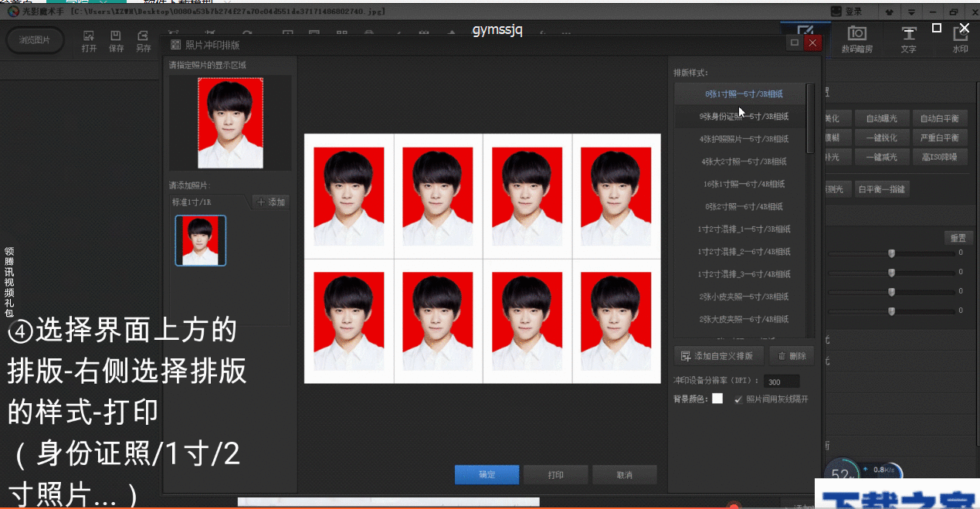Click 添加 to add a photo

click(x=271, y=202)
